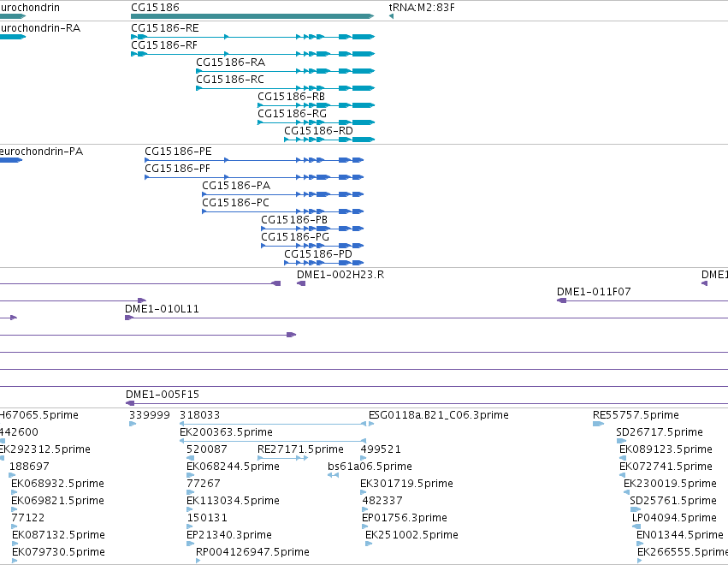Select EK230019.5prime EST
728x565 pixels.
pyautogui.click(x=670, y=485)
